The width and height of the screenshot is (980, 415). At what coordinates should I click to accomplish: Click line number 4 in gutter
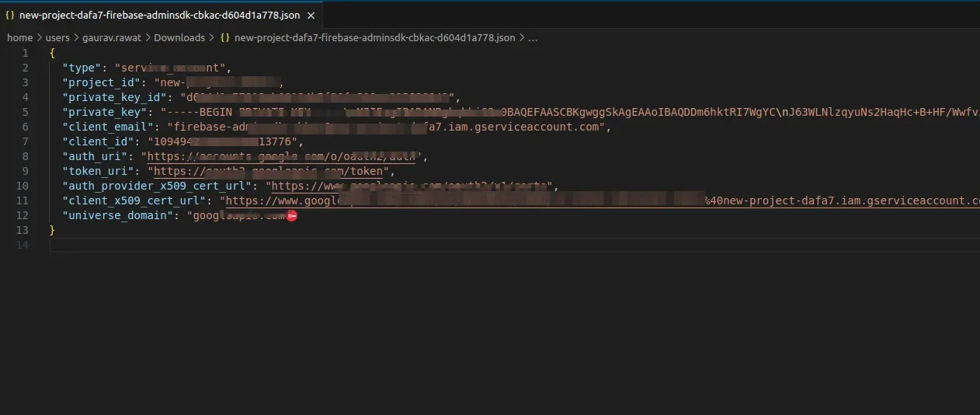[26, 97]
